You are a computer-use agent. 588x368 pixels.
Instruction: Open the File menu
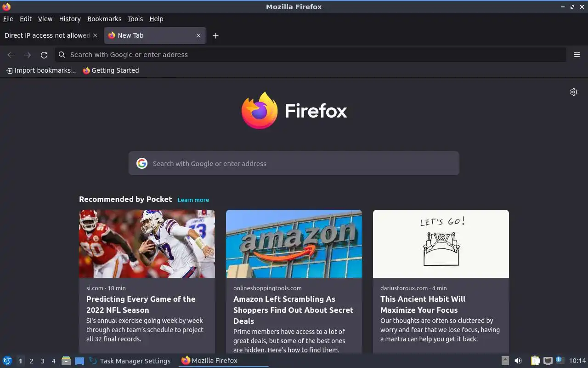(8, 19)
